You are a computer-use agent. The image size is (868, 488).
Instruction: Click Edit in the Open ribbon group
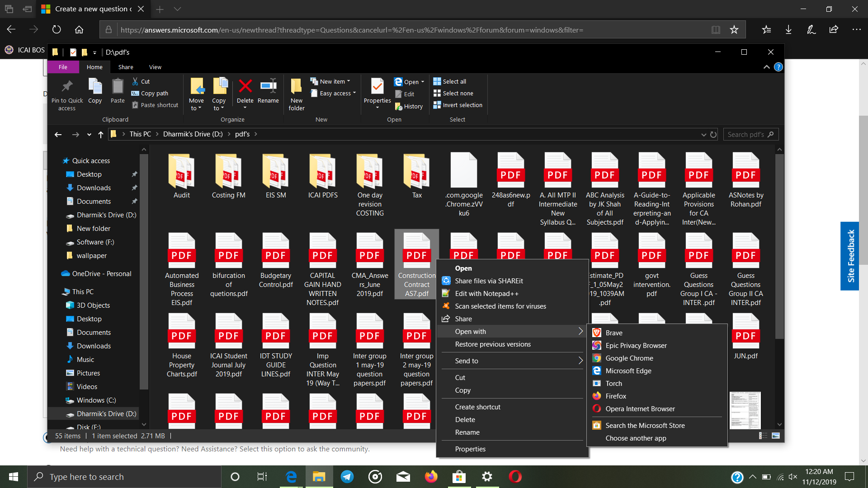pyautogui.click(x=405, y=94)
